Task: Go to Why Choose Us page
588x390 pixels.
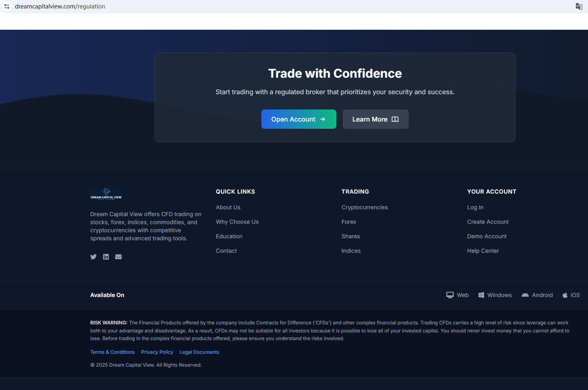Action: tap(237, 222)
